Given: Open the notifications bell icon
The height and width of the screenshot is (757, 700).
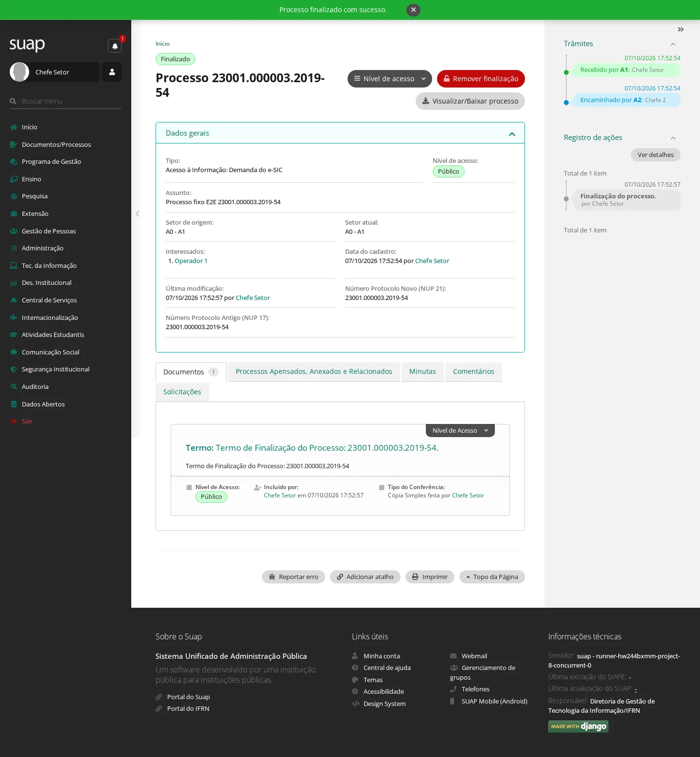Looking at the screenshot, I should 115,46.
